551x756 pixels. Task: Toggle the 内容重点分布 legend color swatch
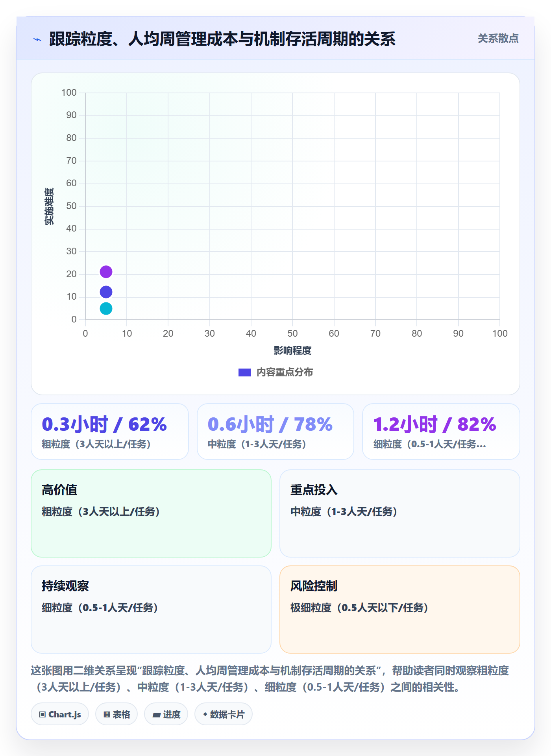tap(244, 372)
